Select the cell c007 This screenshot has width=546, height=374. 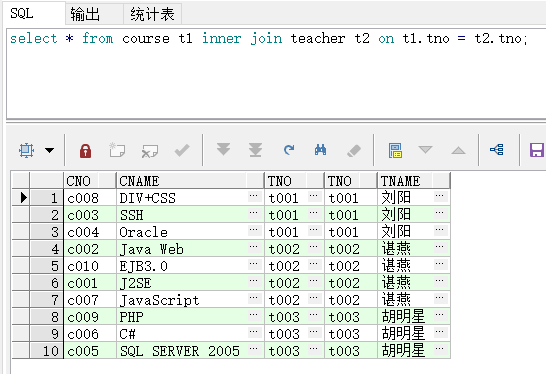pyautogui.click(x=90, y=300)
